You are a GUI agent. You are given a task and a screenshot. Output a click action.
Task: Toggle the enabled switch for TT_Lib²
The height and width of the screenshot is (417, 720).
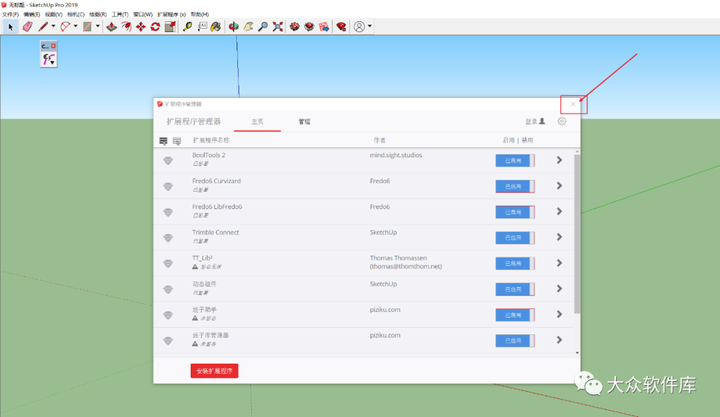(x=515, y=263)
